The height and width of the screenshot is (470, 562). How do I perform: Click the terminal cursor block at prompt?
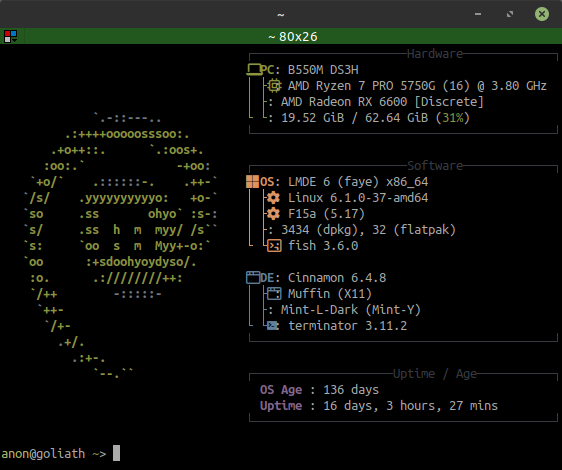[x=116, y=453]
